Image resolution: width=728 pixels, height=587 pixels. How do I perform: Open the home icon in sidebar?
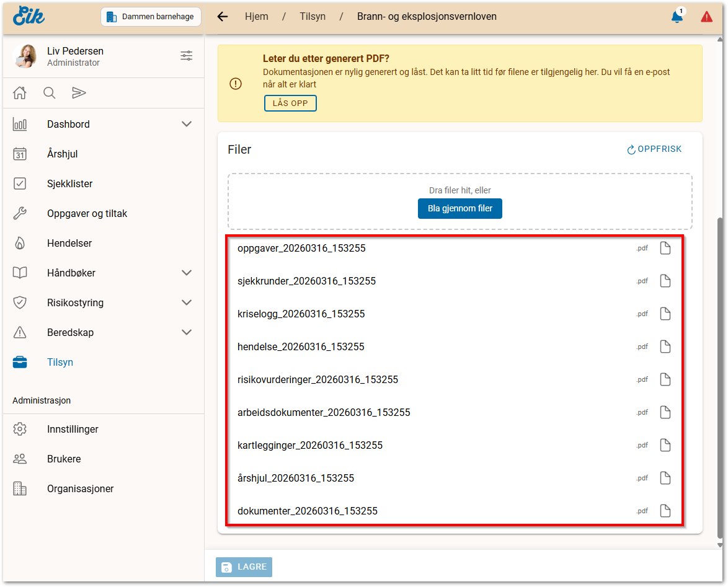(20, 93)
